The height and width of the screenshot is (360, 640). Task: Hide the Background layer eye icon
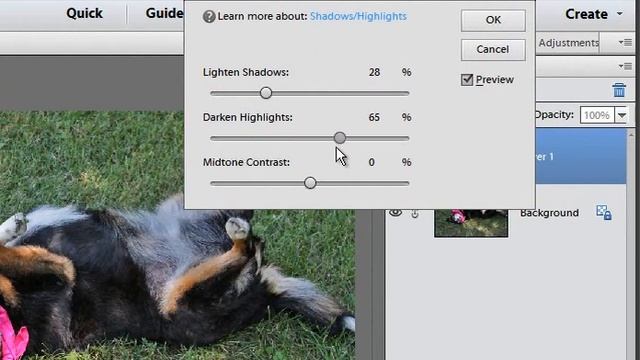point(395,213)
